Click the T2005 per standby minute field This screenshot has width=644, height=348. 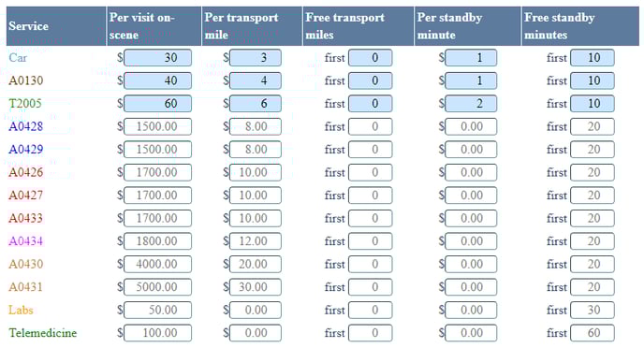(471, 104)
